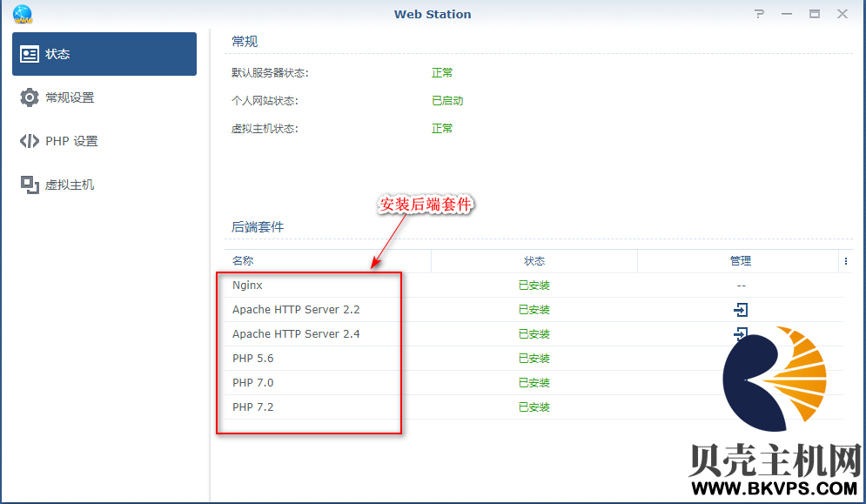Click 正常 value of 虚拟主机状态

click(x=442, y=129)
